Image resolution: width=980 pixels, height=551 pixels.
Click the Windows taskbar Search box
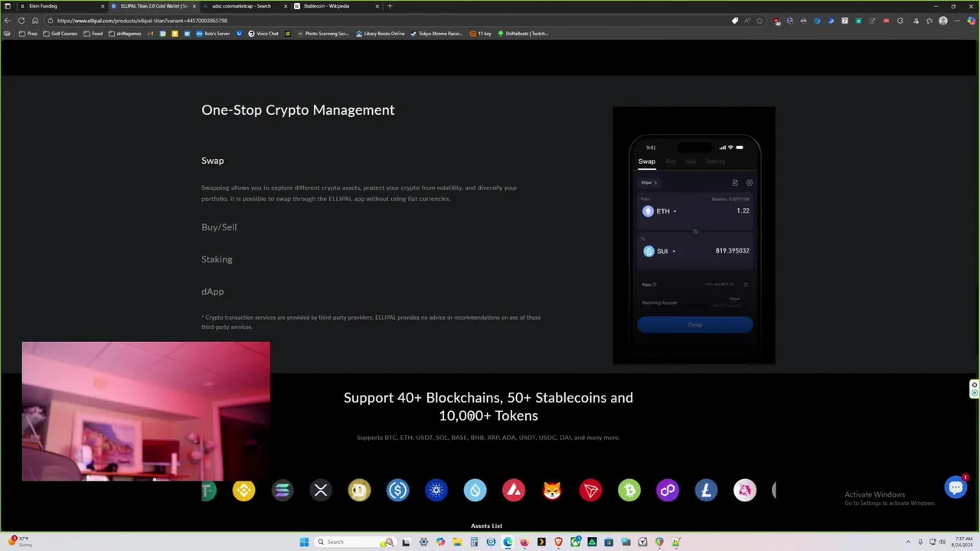click(x=354, y=542)
